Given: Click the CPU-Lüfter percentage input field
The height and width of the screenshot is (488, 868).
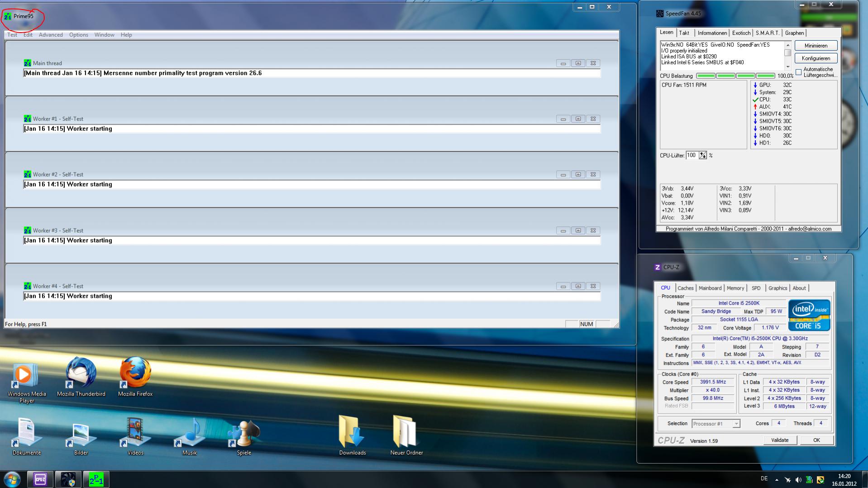Looking at the screenshot, I should pyautogui.click(x=692, y=155).
